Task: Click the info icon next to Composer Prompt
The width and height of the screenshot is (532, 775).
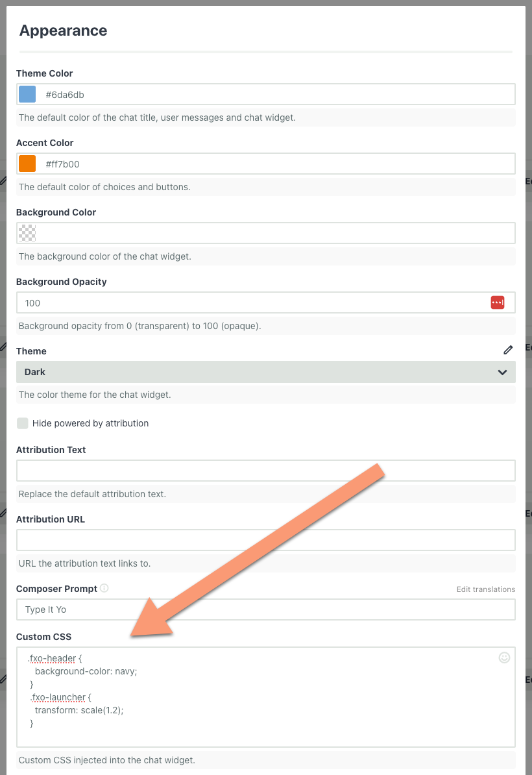Action: click(106, 588)
